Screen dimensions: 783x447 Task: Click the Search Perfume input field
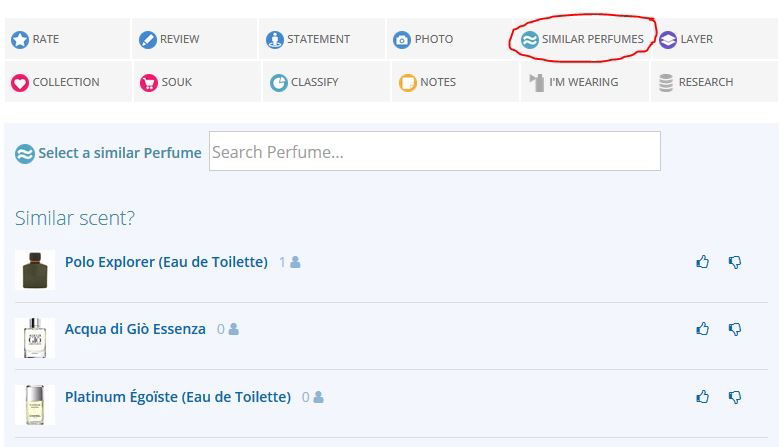[434, 152]
